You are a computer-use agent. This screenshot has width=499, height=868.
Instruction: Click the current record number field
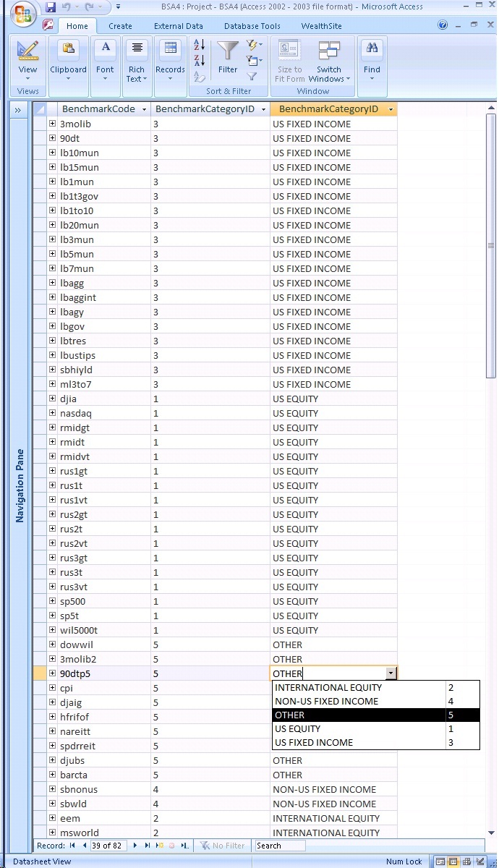pyautogui.click(x=108, y=846)
